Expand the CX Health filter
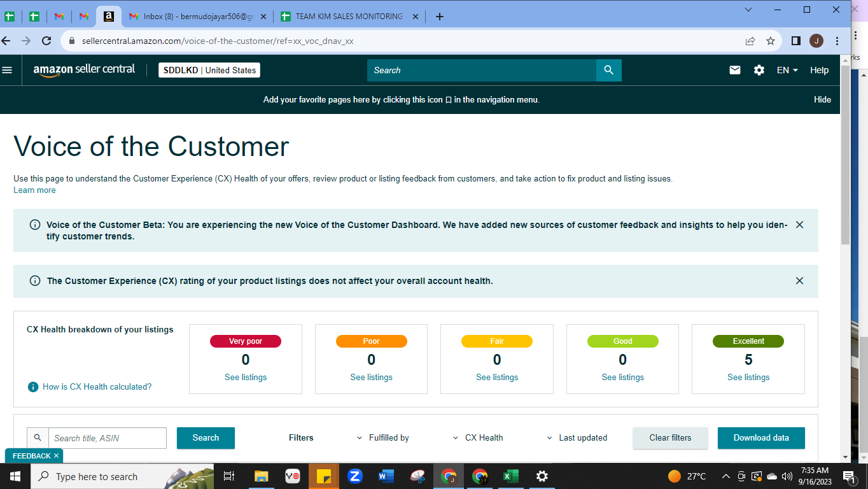Viewport: 868px width, 489px height. pyautogui.click(x=478, y=438)
